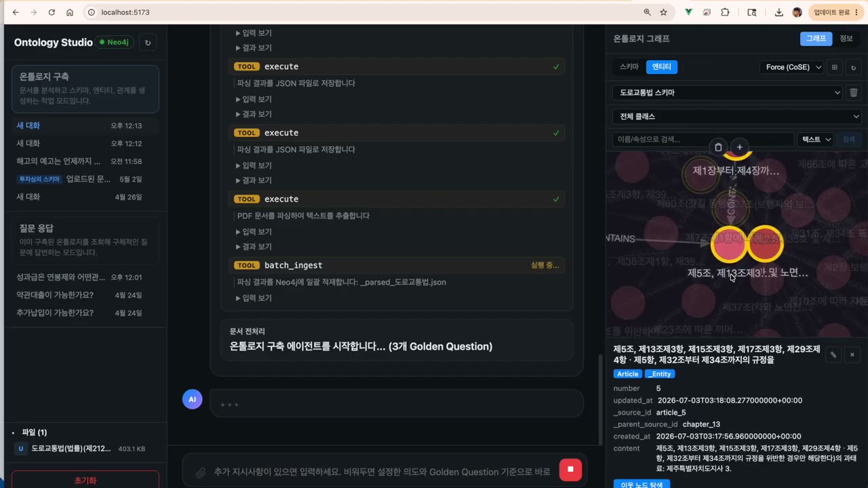868x488 pixels.
Task: Open the 약관대출이 가능한가요? question
Action: pyautogui.click(x=85, y=295)
